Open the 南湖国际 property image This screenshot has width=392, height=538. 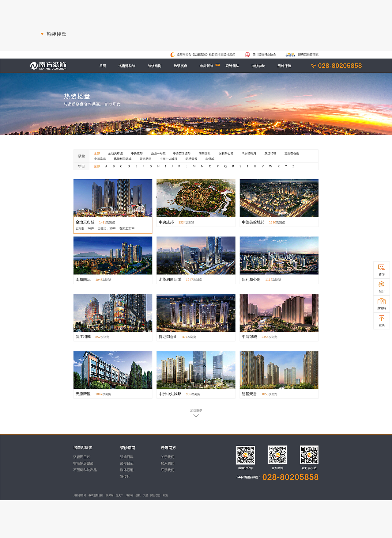(x=113, y=255)
